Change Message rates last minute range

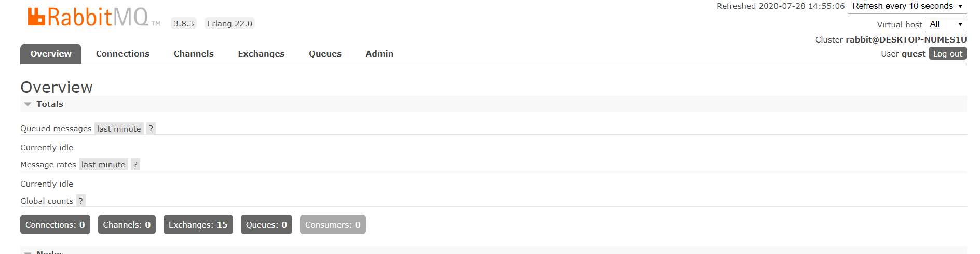click(103, 165)
